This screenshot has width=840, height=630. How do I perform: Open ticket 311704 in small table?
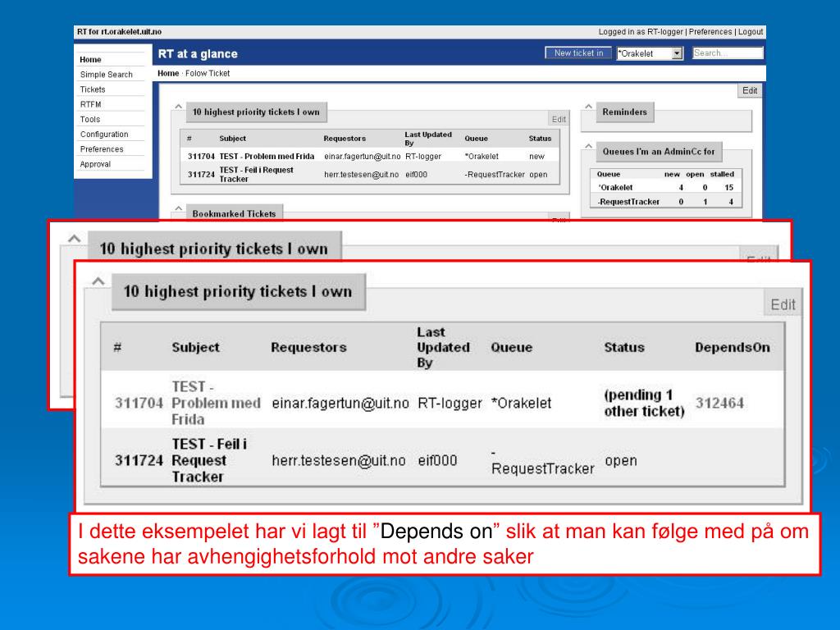coord(201,157)
